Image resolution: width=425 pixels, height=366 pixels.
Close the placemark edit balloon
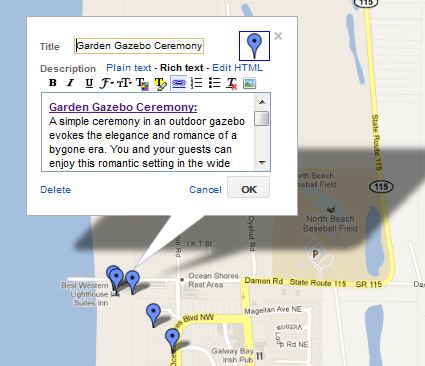coord(278,36)
